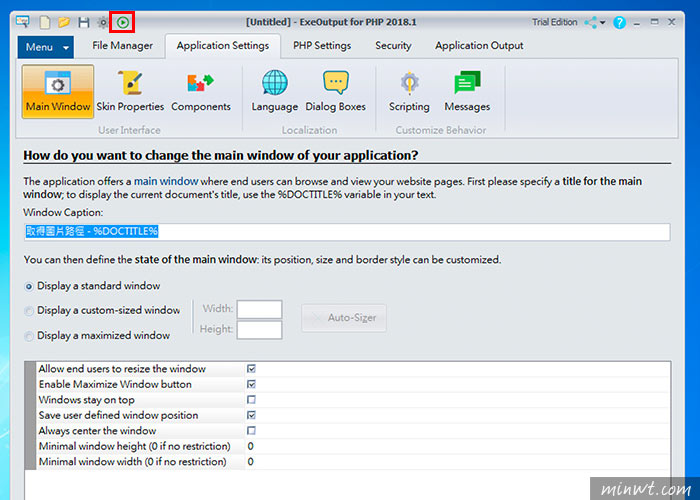Open the Messages section

coord(467,91)
